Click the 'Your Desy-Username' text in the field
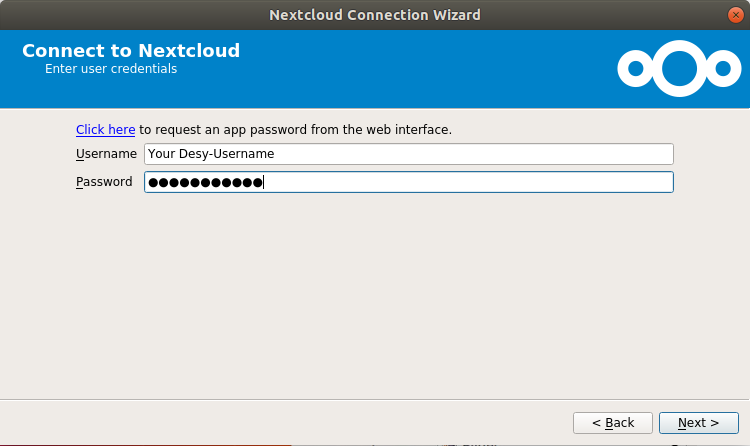This screenshot has height=446, width=750. point(211,154)
